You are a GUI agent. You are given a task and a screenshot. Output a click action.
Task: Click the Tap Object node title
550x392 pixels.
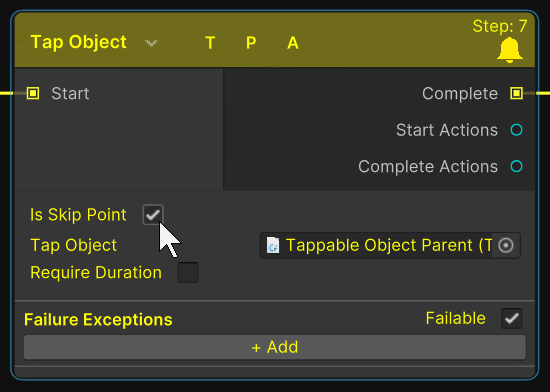[78, 42]
